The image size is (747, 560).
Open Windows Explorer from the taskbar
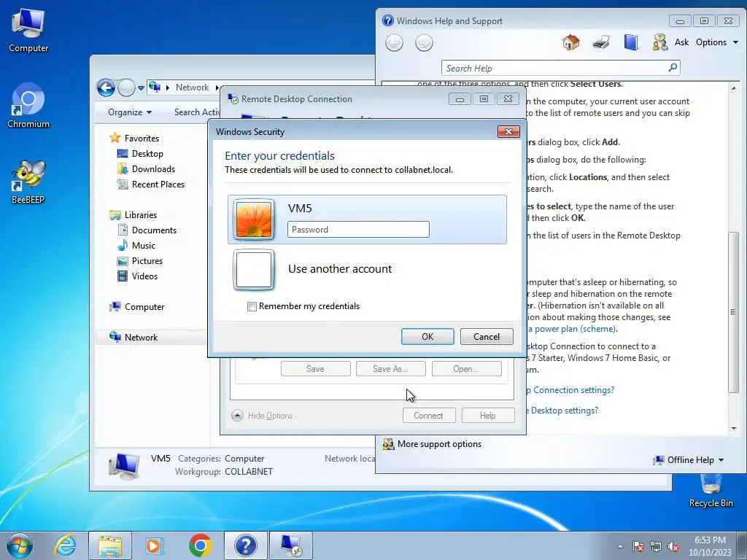point(110,545)
